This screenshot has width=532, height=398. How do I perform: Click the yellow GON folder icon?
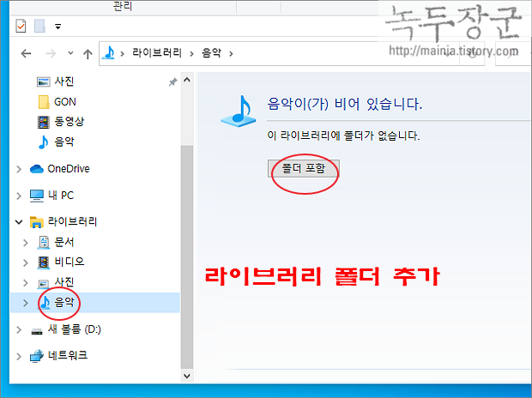[44, 102]
